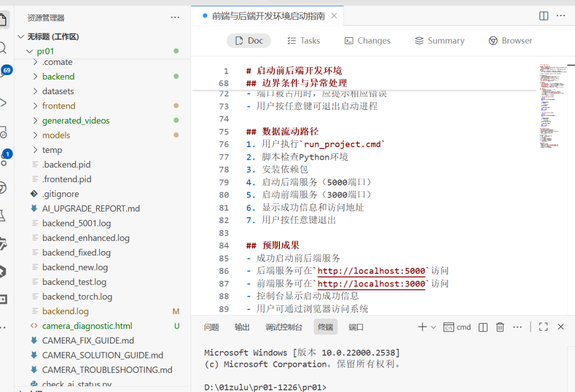The height and width of the screenshot is (392, 575).
Task: Open .frontend.pid file
Action: pos(103,179)
